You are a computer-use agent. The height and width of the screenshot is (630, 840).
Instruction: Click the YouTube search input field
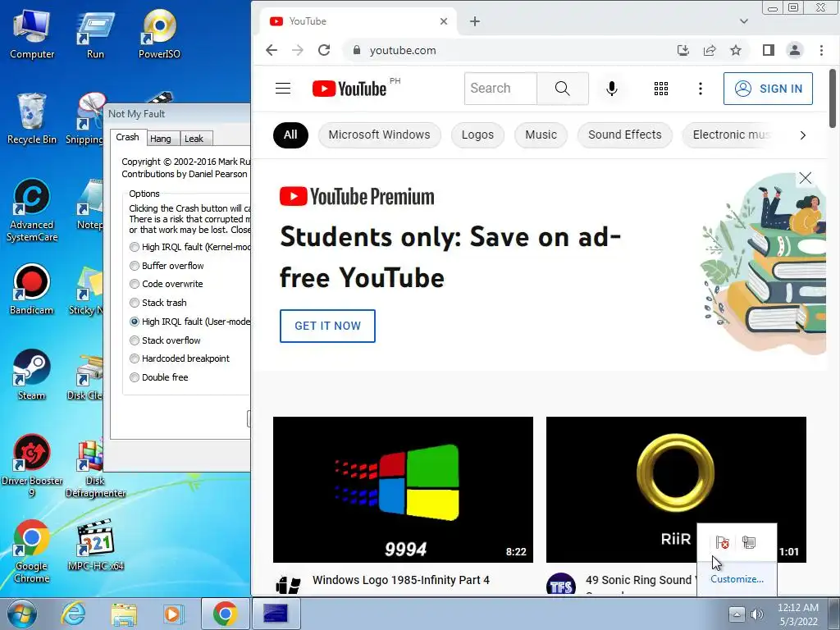(500, 89)
